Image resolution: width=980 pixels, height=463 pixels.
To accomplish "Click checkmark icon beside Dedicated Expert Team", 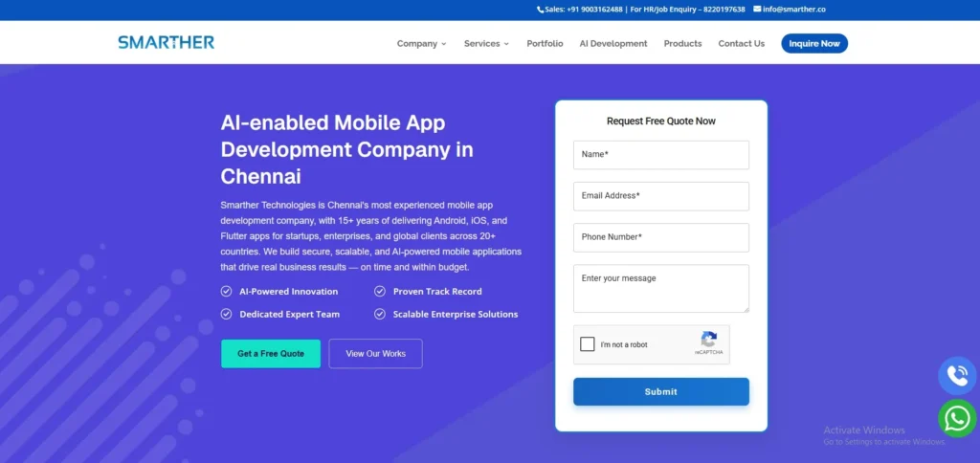I will (226, 315).
